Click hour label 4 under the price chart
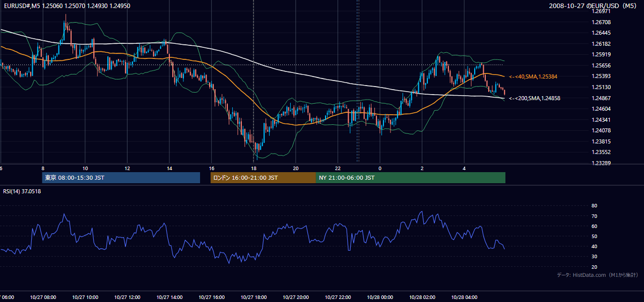The image size is (644, 302). click(x=464, y=168)
